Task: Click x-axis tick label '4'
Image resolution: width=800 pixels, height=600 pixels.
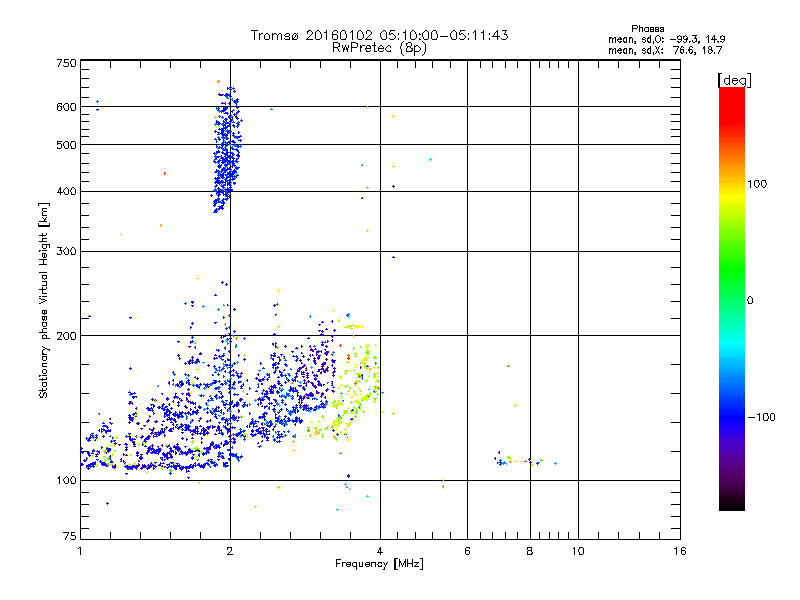Action: 380,551
